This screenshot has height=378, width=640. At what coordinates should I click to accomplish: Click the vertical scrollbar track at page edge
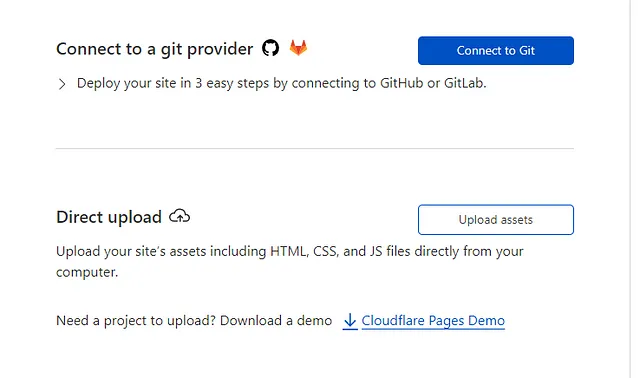pos(635,189)
